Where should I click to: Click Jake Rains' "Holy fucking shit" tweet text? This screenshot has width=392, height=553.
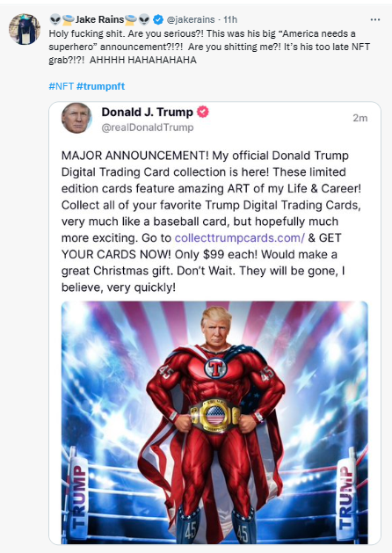pos(209,47)
